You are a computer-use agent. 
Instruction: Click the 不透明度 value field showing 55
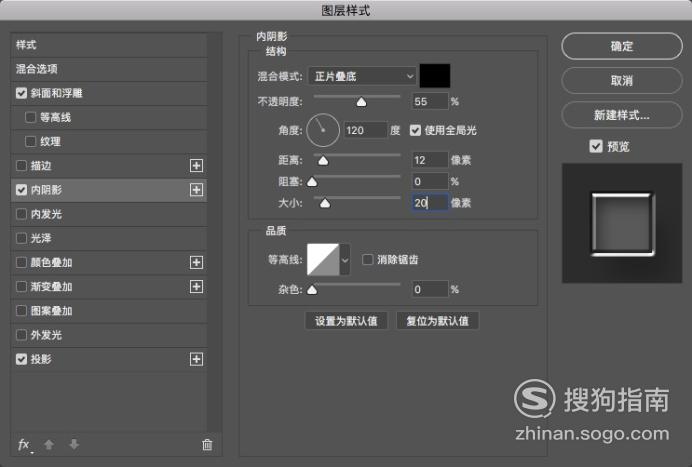(x=430, y=102)
